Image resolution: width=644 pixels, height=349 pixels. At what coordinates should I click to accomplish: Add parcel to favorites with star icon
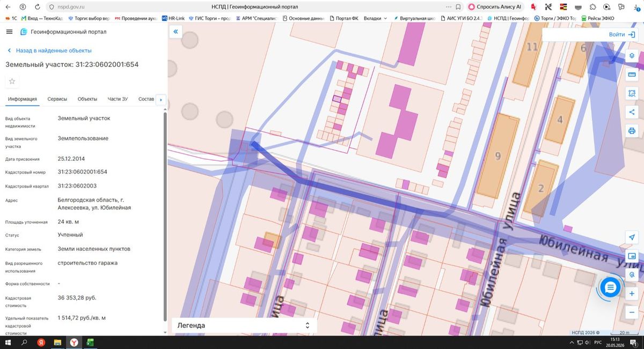12,81
